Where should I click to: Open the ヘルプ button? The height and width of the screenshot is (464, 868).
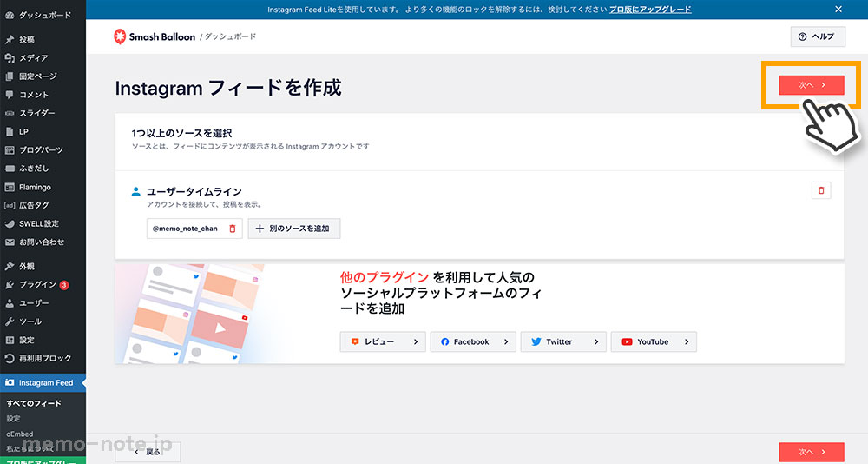click(818, 36)
